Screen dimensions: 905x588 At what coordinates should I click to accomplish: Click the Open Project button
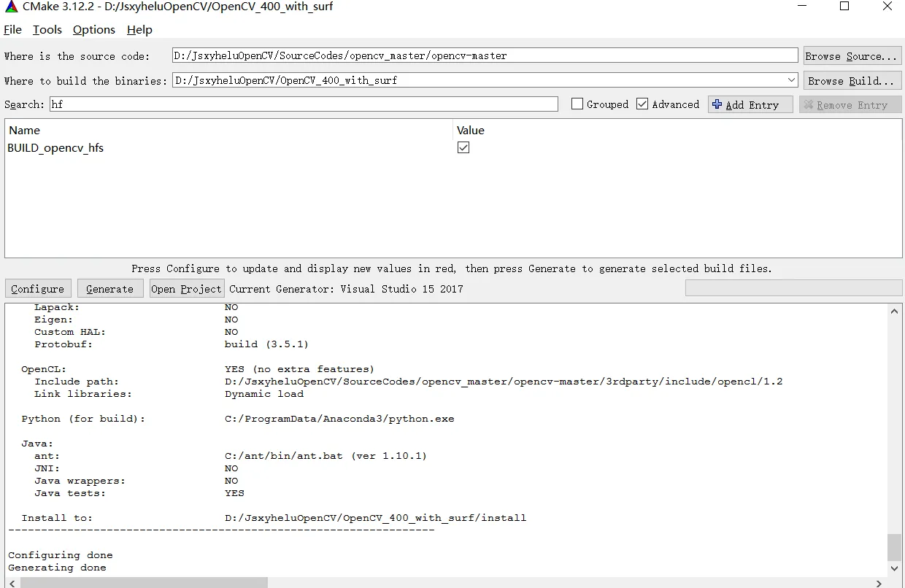pos(186,289)
